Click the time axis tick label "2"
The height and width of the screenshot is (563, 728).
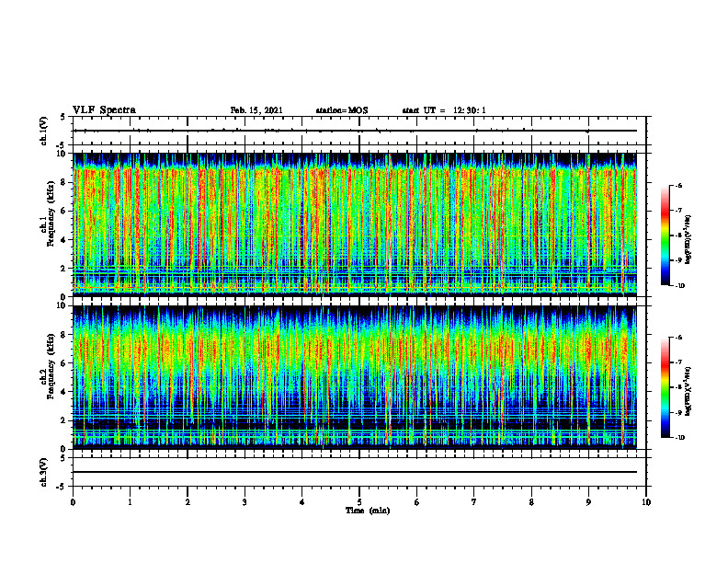coord(188,502)
